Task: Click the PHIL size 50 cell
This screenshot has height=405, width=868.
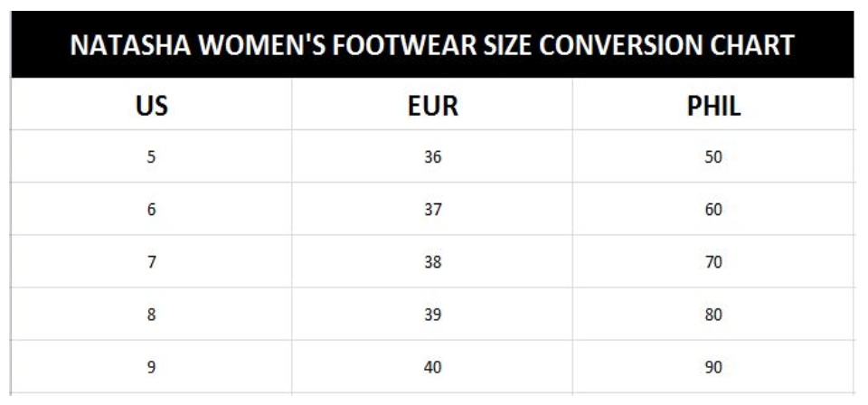Action: coord(713,157)
